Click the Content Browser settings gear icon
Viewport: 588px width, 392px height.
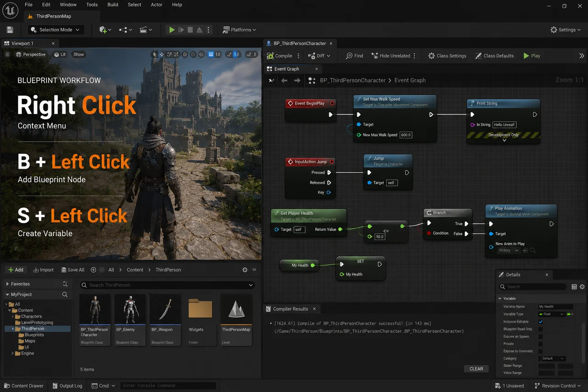[x=245, y=270]
